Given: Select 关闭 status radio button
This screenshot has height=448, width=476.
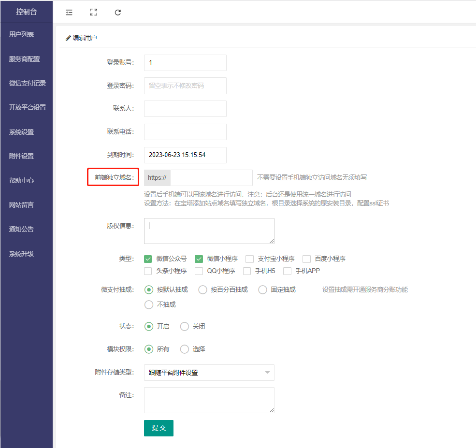Looking at the screenshot, I should click(185, 327).
